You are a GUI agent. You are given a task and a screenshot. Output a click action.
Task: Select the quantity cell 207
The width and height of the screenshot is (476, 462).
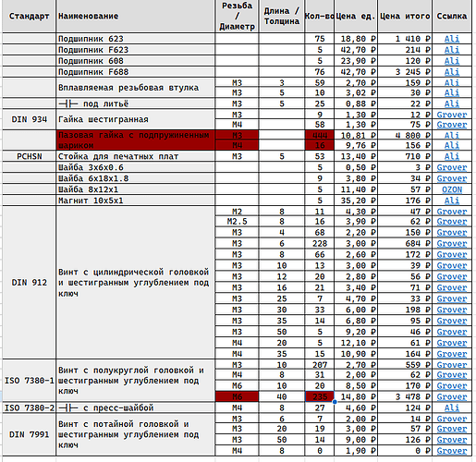tap(320, 365)
